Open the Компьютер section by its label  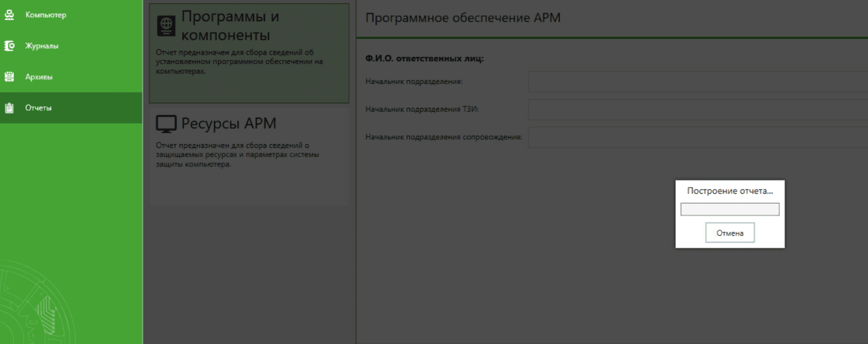click(45, 15)
